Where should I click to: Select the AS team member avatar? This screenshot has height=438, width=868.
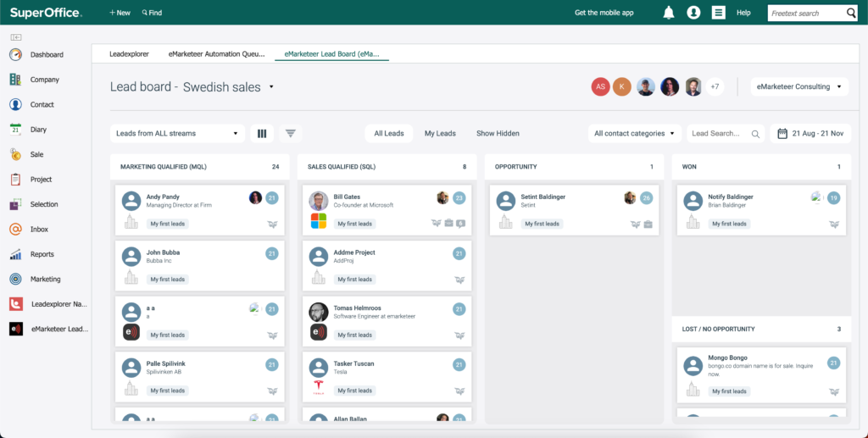pos(601,86)
